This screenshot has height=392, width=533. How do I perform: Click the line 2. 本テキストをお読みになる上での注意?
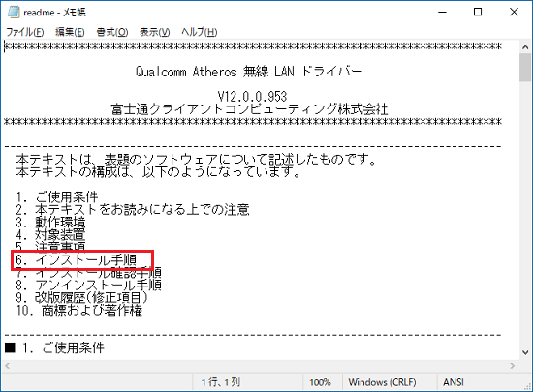[x=133, y=210]
